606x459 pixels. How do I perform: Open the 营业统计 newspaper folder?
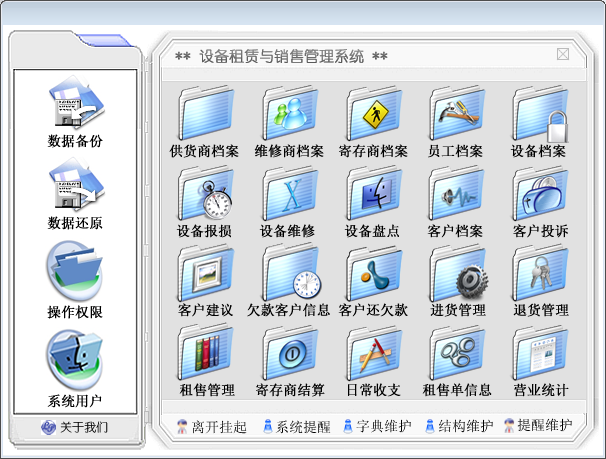tap(540, 352)
